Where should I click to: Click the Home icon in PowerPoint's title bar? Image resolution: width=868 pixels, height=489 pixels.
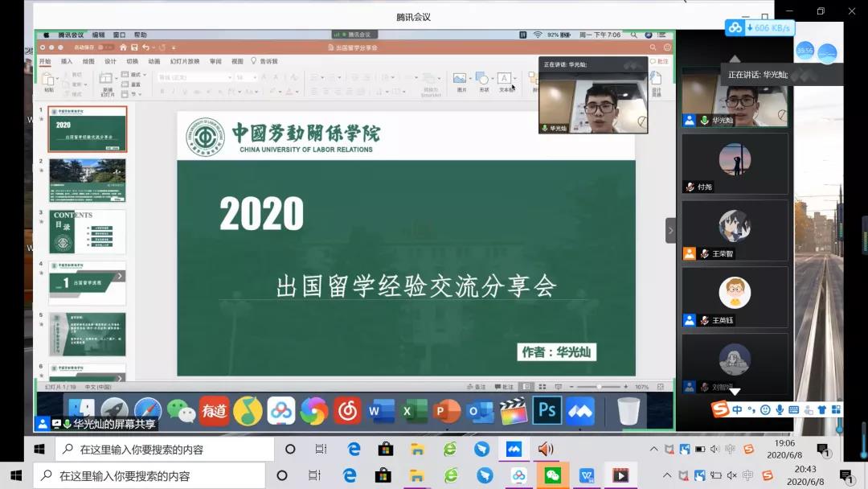(123, 47)
